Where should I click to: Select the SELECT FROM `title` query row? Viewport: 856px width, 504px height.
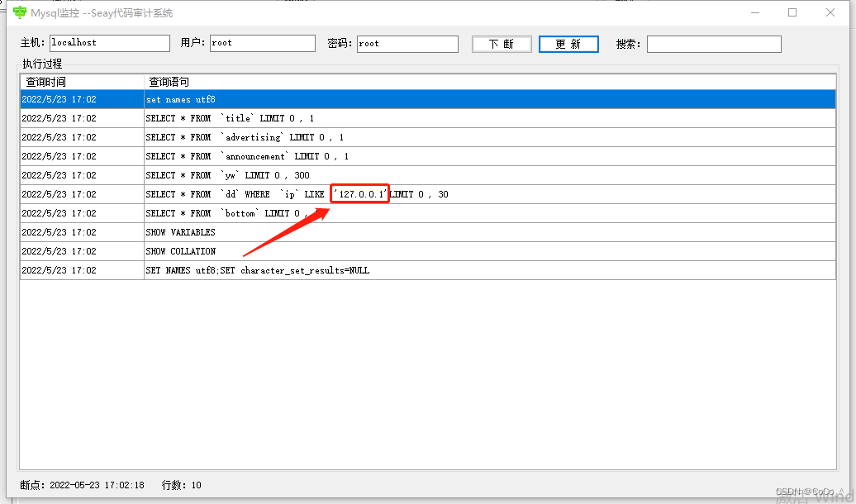coord(428,118)
